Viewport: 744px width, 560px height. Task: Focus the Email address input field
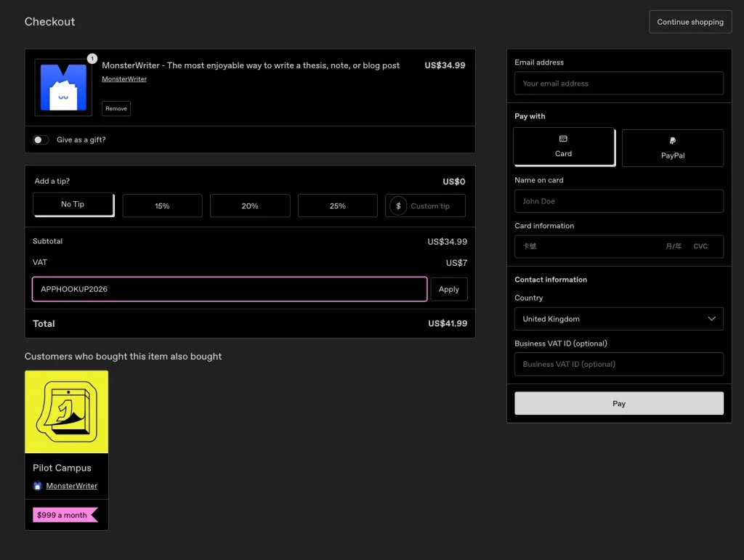point(618,84)
